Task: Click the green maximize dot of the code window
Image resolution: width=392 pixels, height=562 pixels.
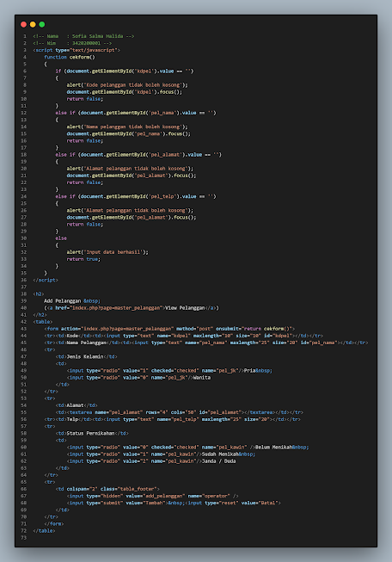Action: click(x=42, y=24)
